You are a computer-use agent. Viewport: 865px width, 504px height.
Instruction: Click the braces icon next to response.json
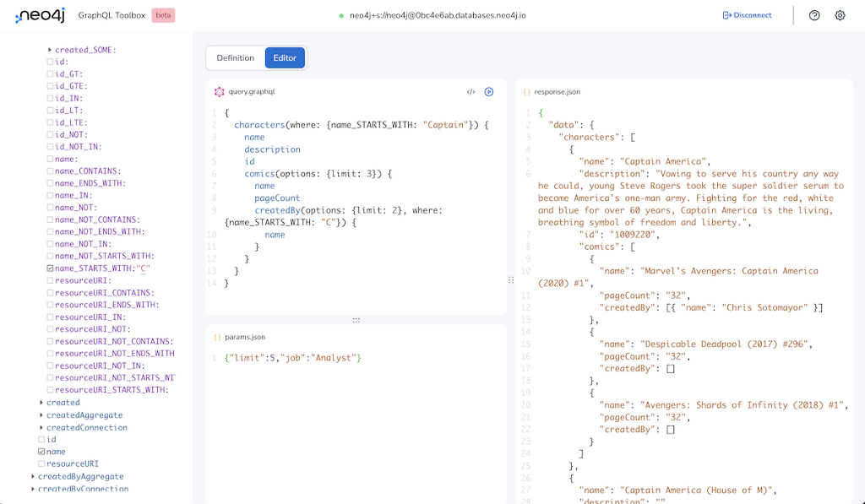[x=527, y=92]
